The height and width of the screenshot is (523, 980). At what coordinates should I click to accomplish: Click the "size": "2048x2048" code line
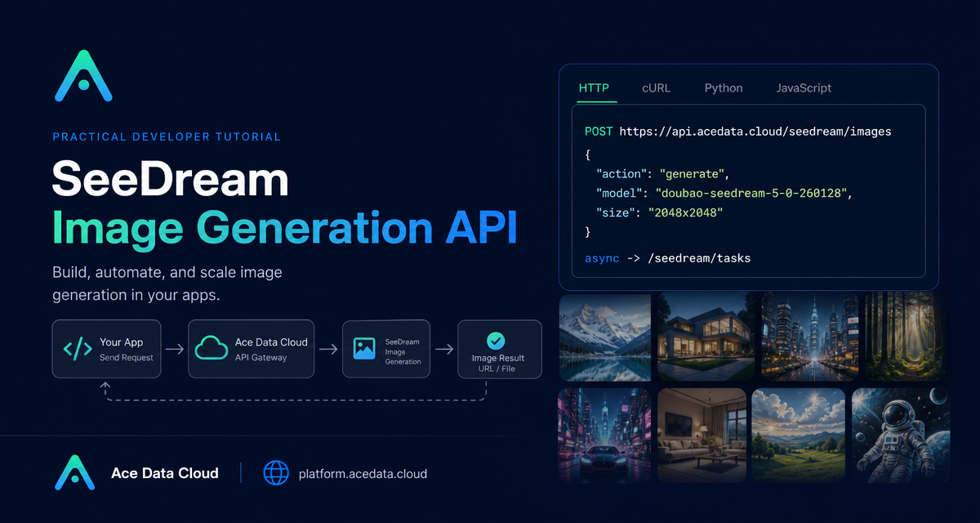click(x=660, y=212)
